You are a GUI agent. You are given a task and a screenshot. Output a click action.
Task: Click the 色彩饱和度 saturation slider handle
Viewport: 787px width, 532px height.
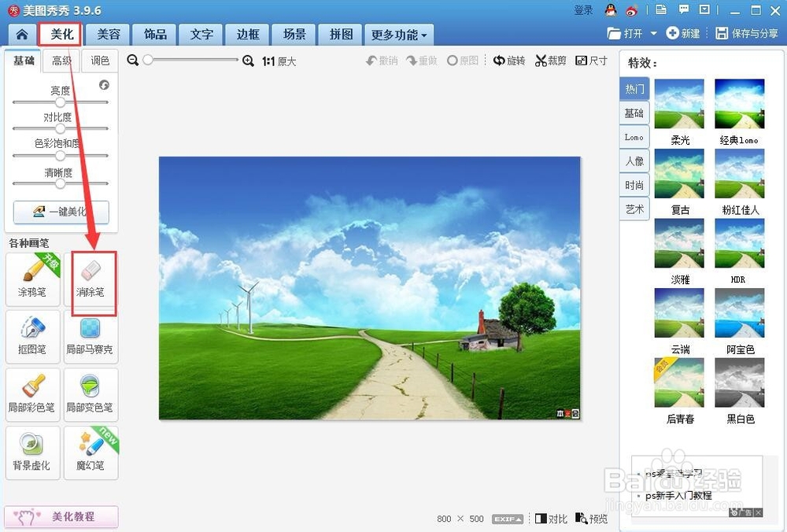pyautogui.click(x=61, y=156)
